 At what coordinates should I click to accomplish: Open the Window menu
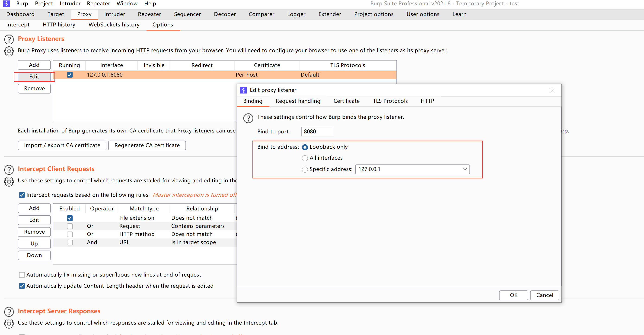click(x=127, y=3)
